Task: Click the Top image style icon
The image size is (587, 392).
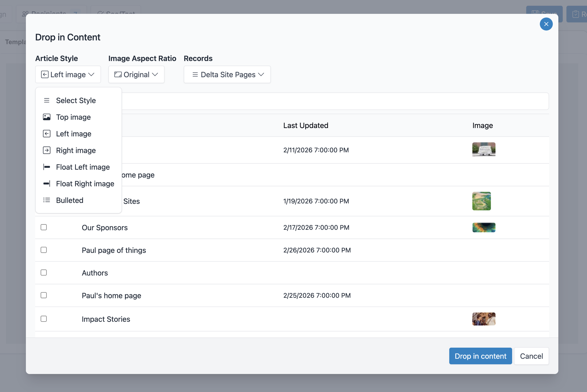Action: 47,117
